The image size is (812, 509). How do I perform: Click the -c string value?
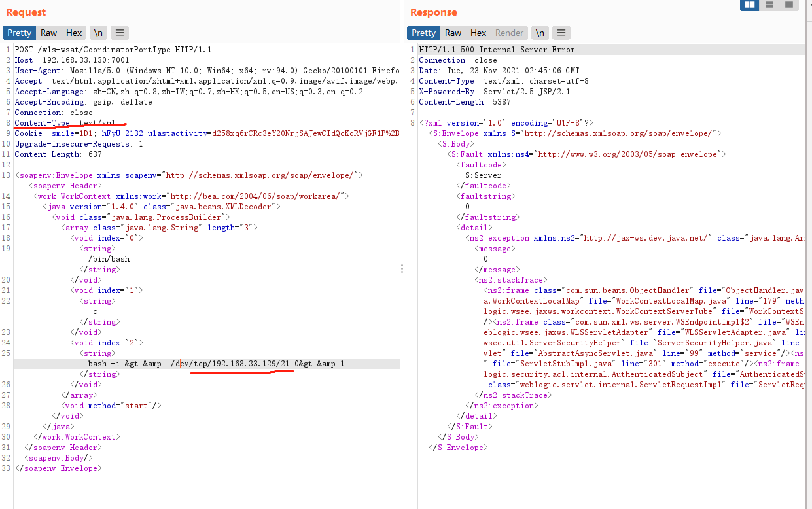[x=93, y=311]
